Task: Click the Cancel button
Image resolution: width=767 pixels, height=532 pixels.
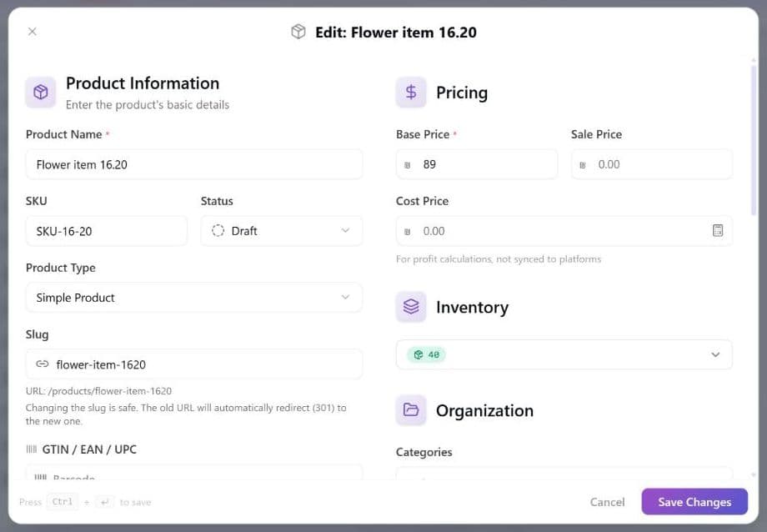Action: (607, 502)
